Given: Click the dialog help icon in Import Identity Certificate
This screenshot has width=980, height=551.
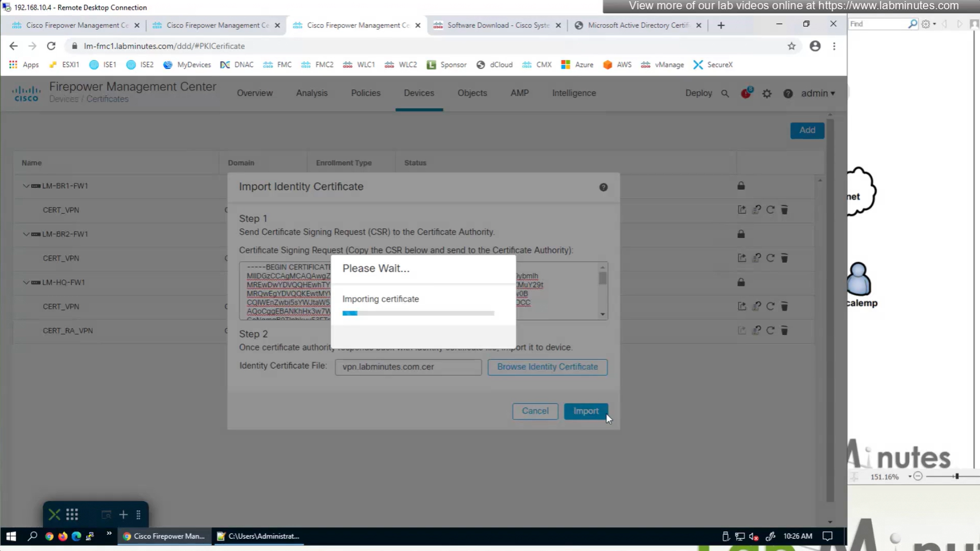Looking at the screenshot, I should 603,187.
